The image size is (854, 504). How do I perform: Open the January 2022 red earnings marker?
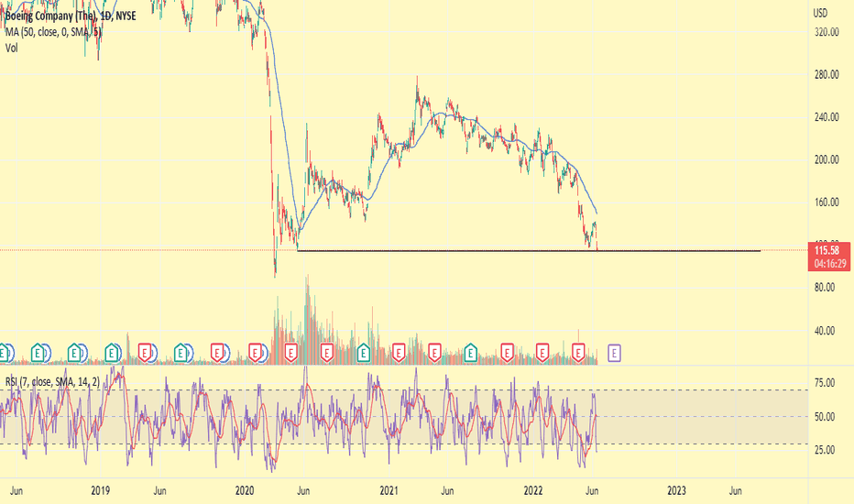(542, 353)
